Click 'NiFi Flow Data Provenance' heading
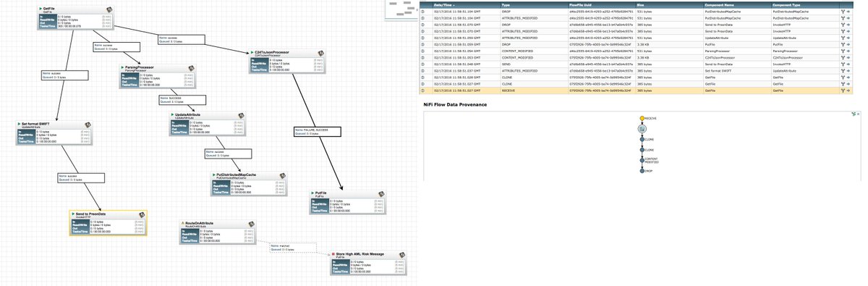The height and width of the screenshot is (286, 868). (x=455, y=104)
